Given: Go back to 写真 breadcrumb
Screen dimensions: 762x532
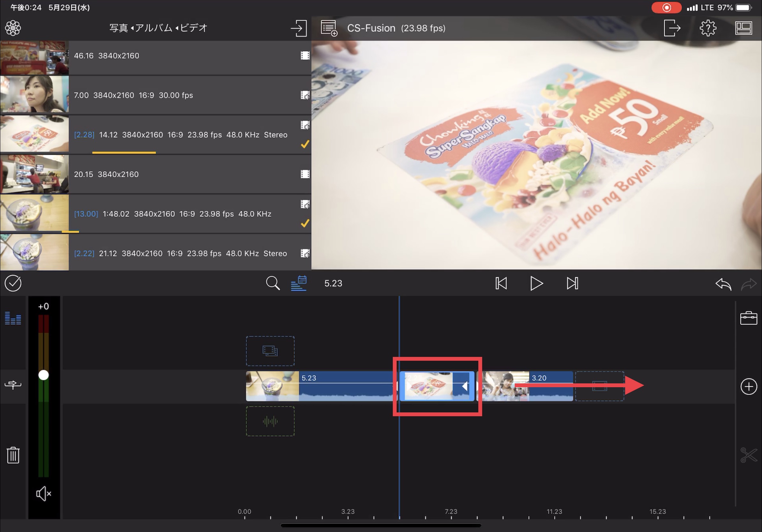Looking at the screenshot, I should [x=118, y=28].
